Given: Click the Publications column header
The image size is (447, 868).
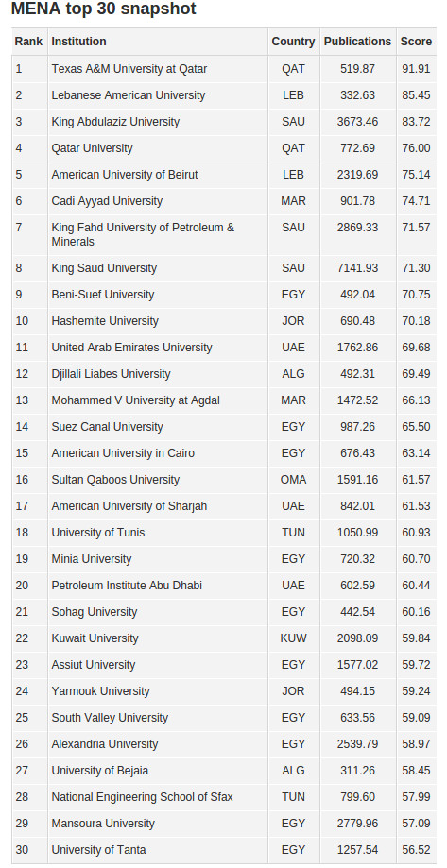Looking at the screenshot, I should click(x=357, y=42).
